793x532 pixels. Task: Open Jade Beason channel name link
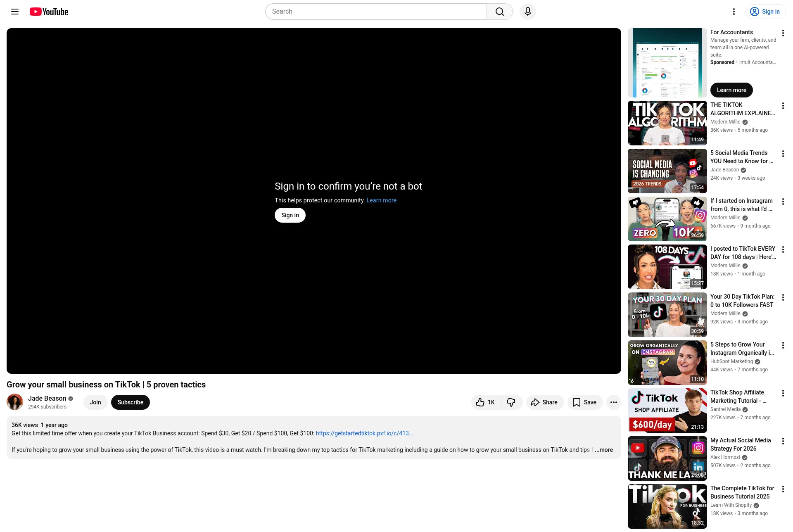[x=47, y=398]
